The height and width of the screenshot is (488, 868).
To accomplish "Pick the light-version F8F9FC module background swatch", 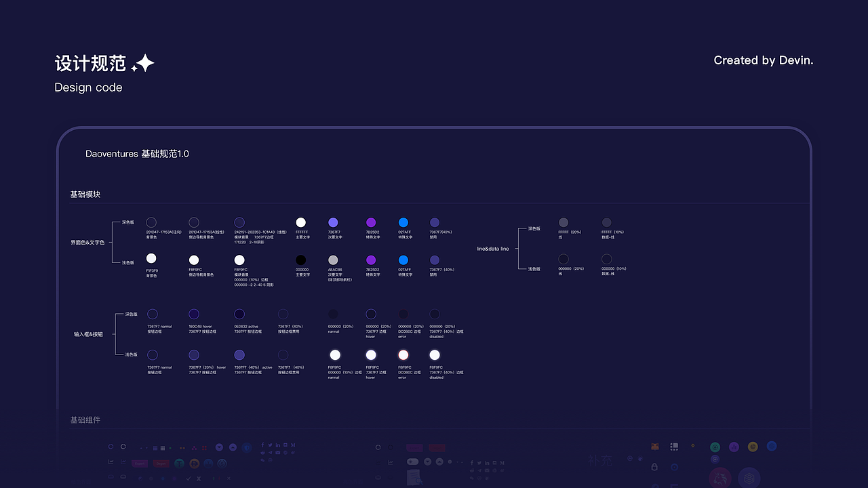I will pos(239,260).
